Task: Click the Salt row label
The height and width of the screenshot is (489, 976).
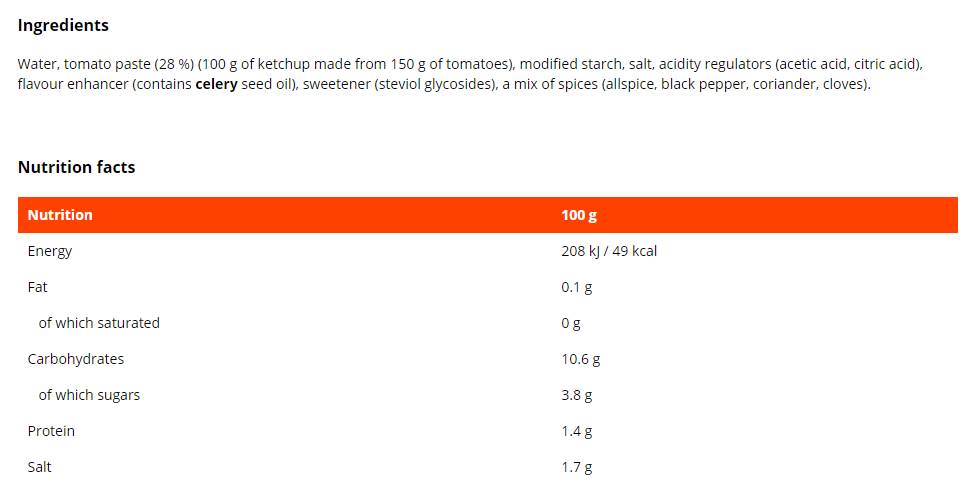Action: 40,467
